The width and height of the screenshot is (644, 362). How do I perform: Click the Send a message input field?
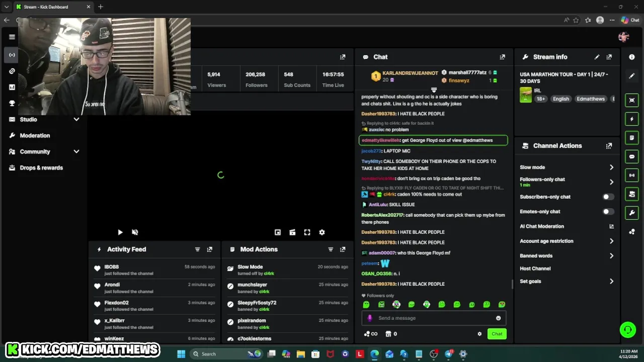(433, 318)
